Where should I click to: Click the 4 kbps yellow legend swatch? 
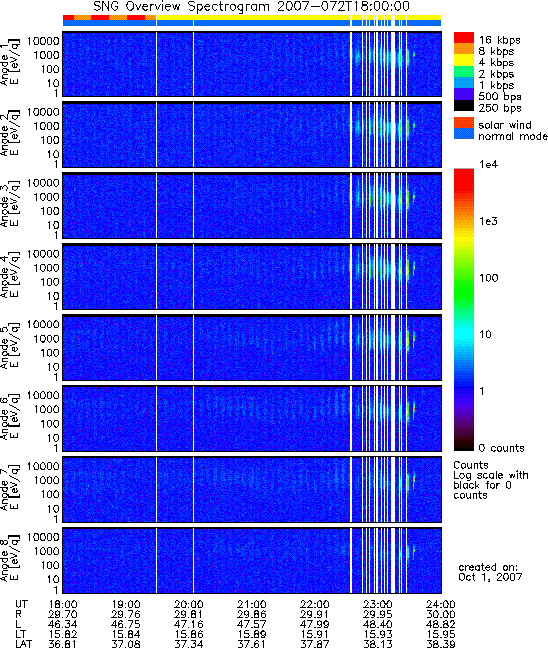click(464, 60)
